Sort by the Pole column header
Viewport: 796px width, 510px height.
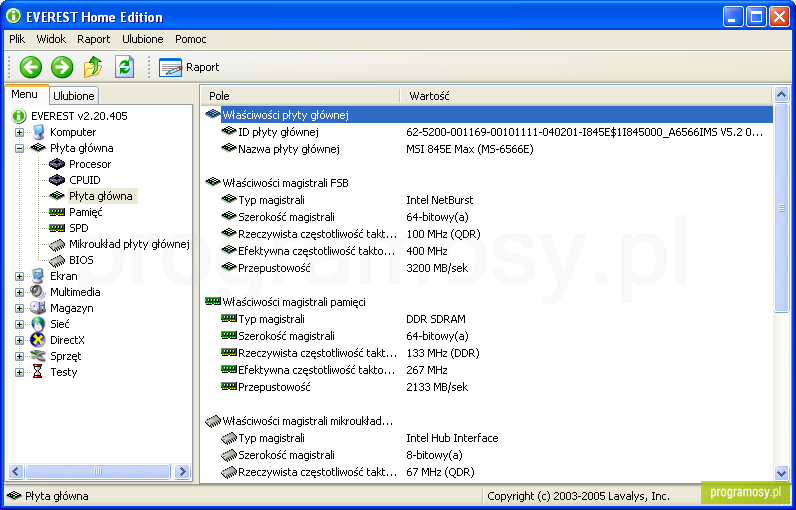point(300,96)
